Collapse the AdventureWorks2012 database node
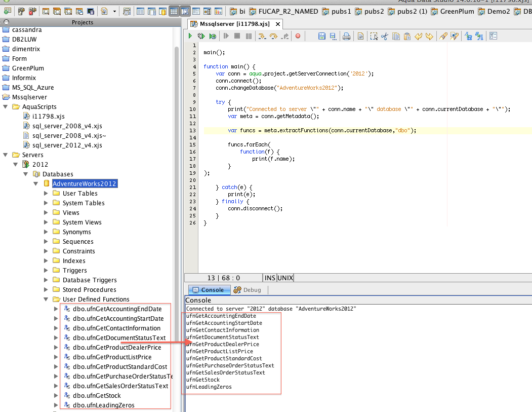532x412 pixels. point(35,183)
